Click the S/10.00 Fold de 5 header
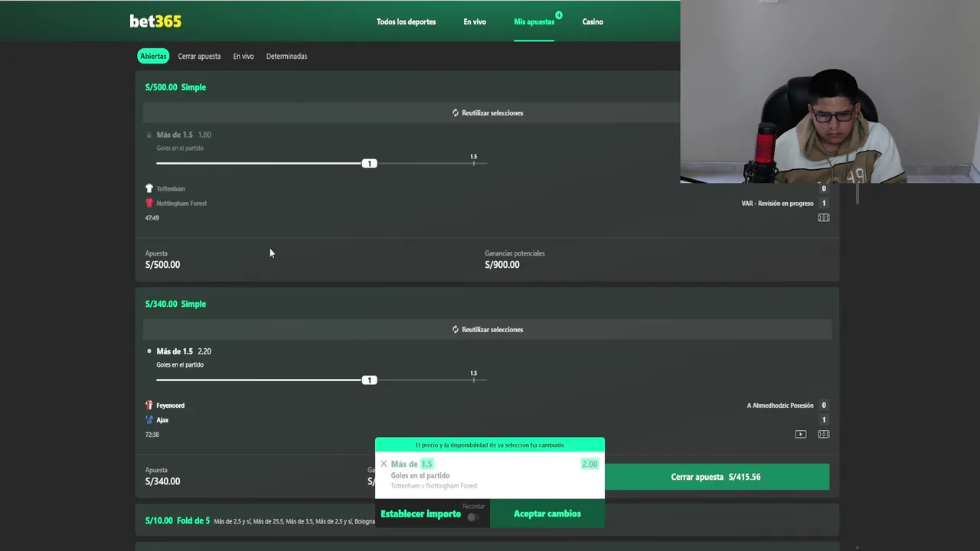The height and width of the screenshot is (551, 980). [x=177, y=520]
